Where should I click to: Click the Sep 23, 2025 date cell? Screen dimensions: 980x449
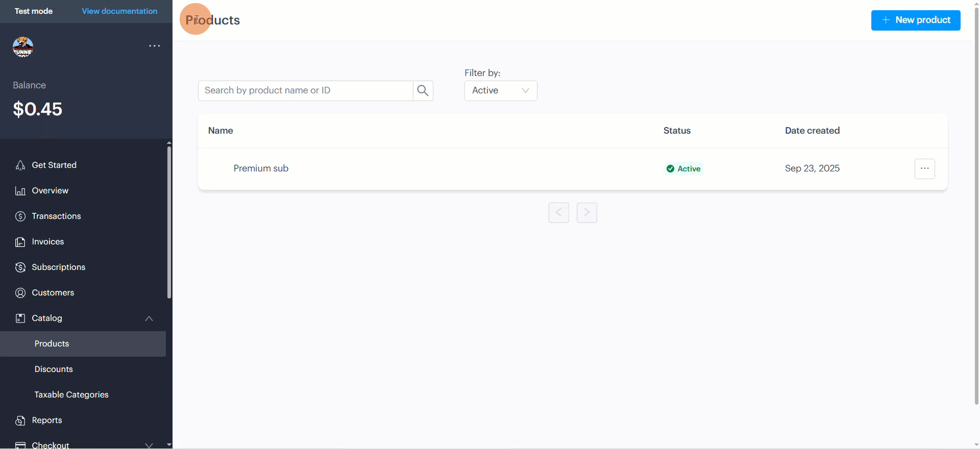click(812, 168)
